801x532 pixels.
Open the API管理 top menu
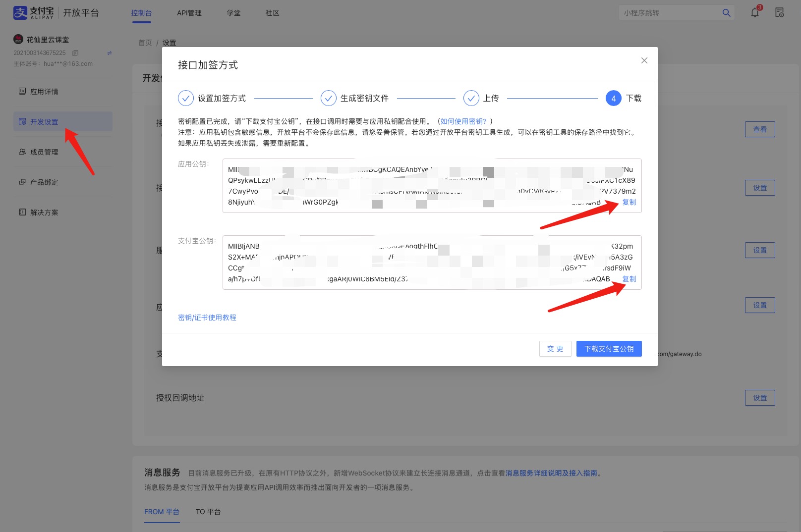[189, 13]
